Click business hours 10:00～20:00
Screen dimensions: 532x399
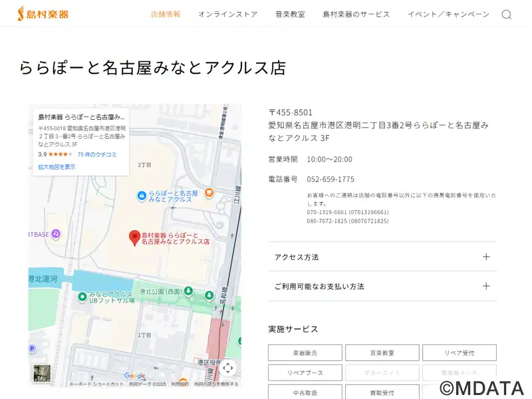point(329,159)
